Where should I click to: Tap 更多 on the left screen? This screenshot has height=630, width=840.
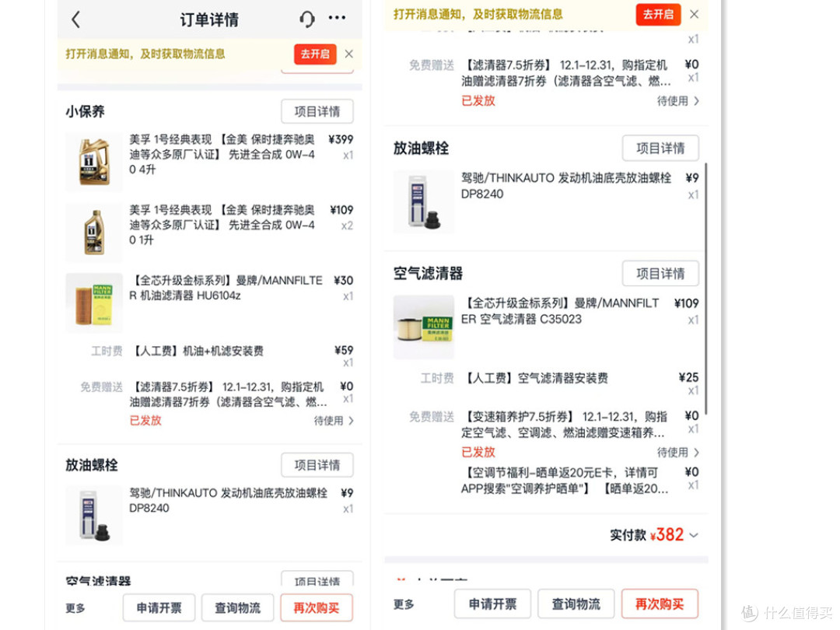[75, 608]
